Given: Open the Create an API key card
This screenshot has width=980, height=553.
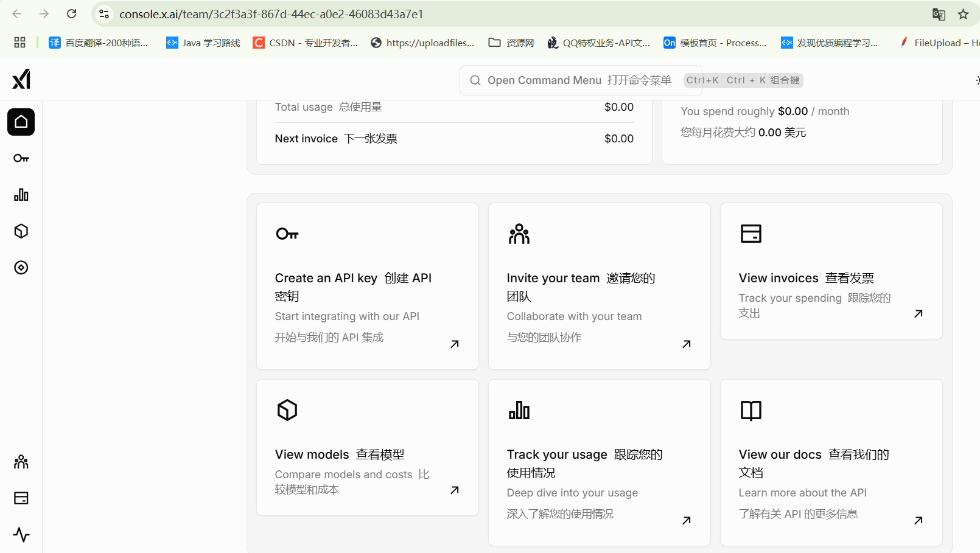Looking at the screenshot, I should click(x=367, y=286).
